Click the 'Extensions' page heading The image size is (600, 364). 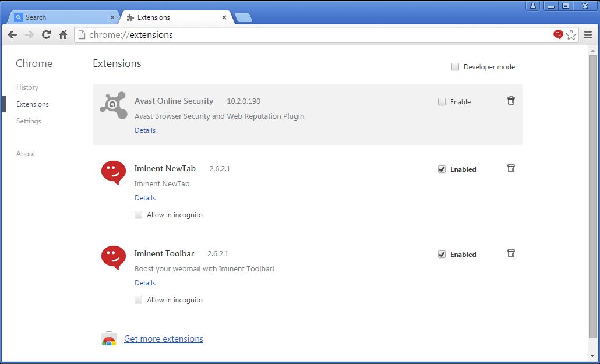tap(117, 63)
